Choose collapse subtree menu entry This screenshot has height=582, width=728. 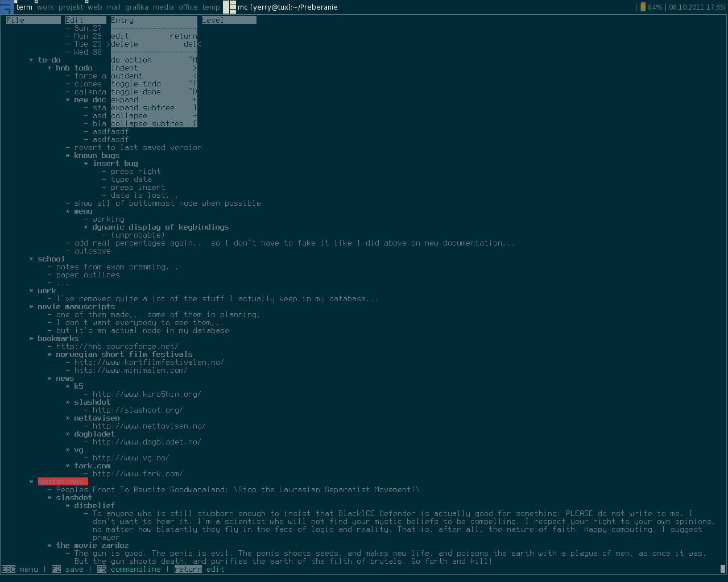click(x=154, y=123)
